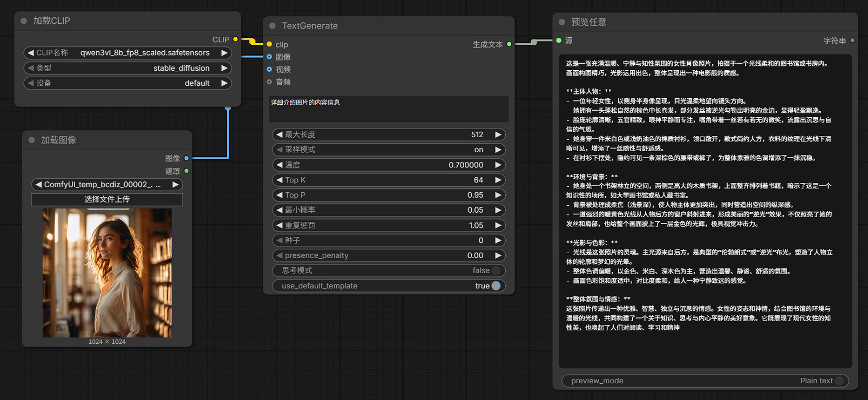This screenshot has width=868, height=400.
Task: Collapse the 加载图像 node via its title dot
Action: (32, 140)
